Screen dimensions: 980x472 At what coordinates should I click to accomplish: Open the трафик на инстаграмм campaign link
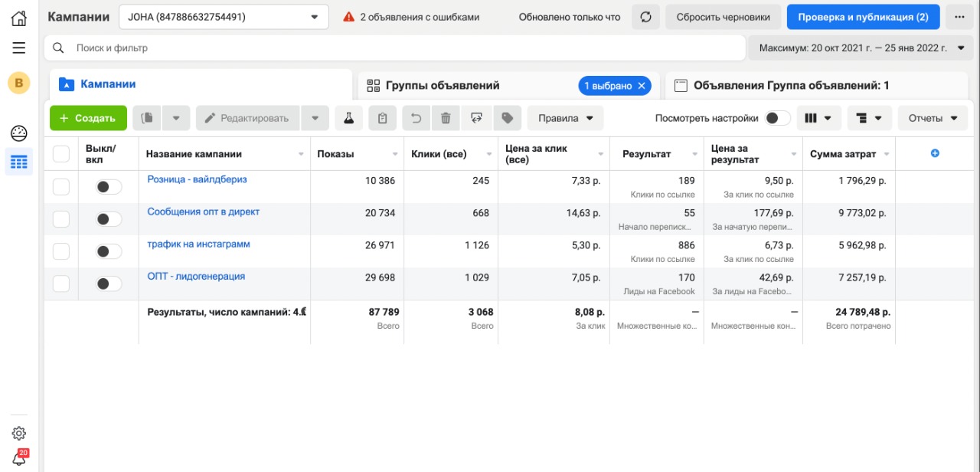click(198, 244)
